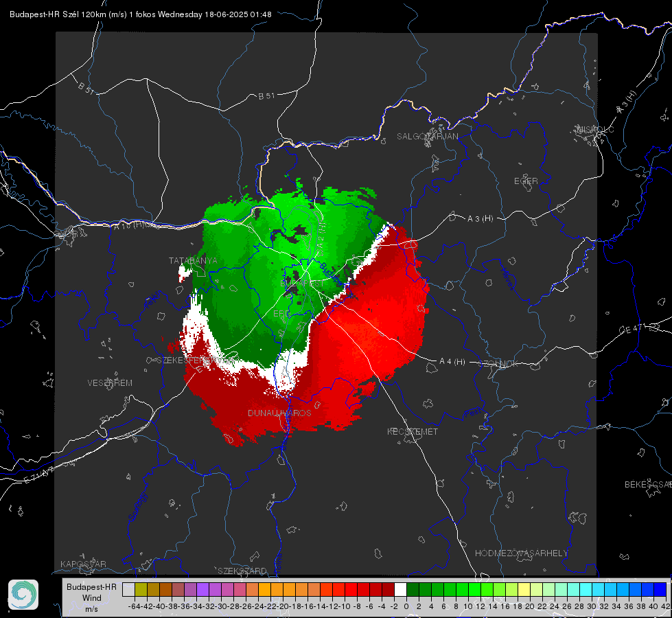Click the SZEKSZARD city label
The image size is (672, 618).
point(242,571)
